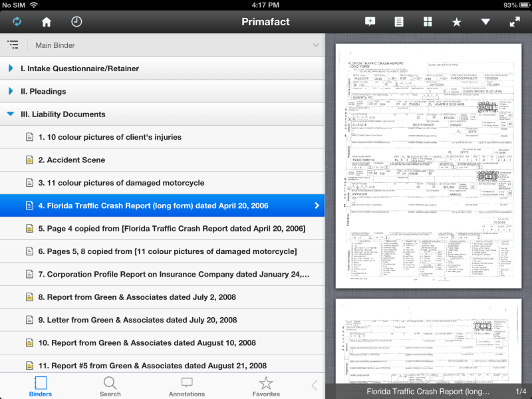The image size is (532, 399).
Task: Go to the Home screen icon
Action: point(47,22)
